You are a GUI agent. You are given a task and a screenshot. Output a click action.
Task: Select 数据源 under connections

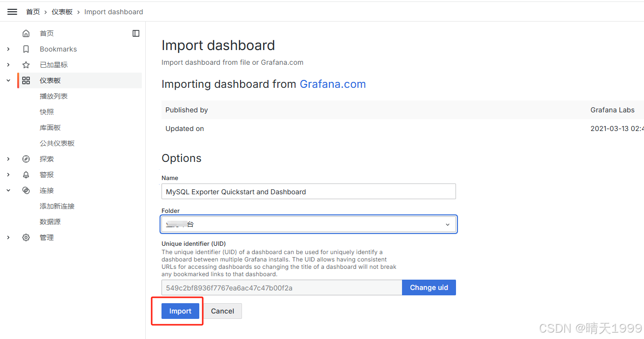pyautogui.click(x=50, y=222)
